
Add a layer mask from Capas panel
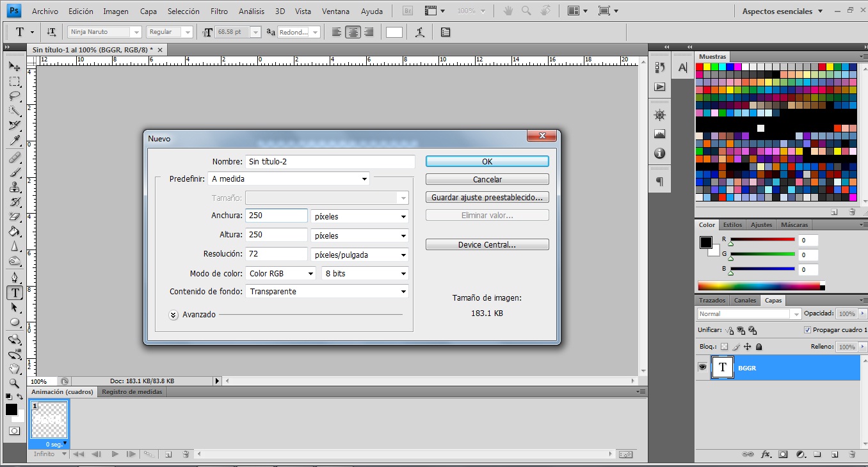(783, 454)
